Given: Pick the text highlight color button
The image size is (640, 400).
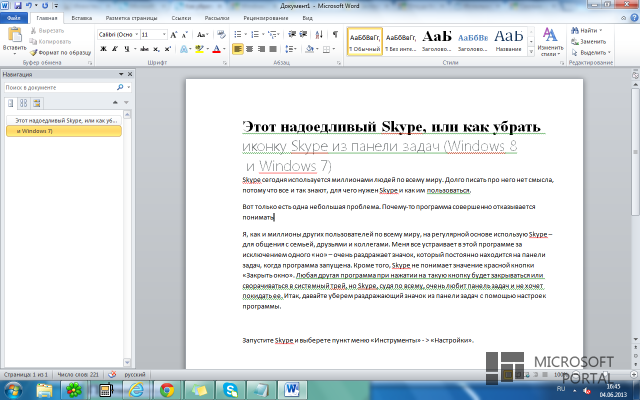Looking at the screenshot, I should tap(199, 49).
